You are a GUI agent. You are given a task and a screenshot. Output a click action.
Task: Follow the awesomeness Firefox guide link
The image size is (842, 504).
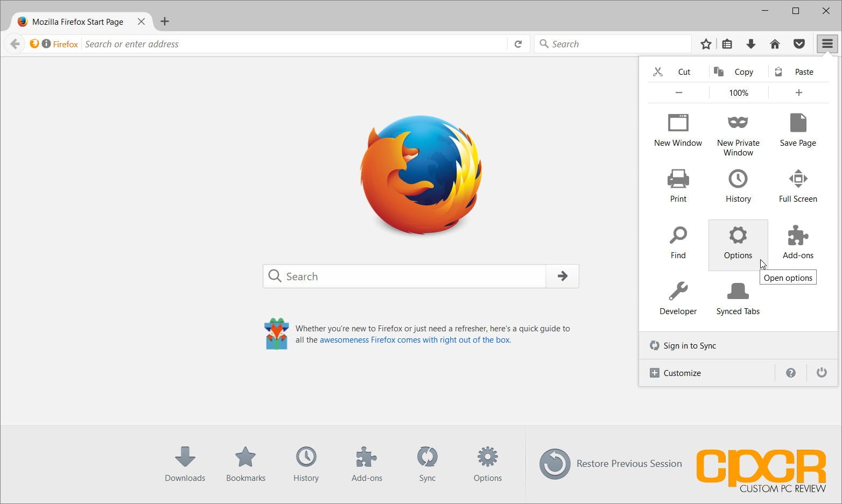coord(415,340)
